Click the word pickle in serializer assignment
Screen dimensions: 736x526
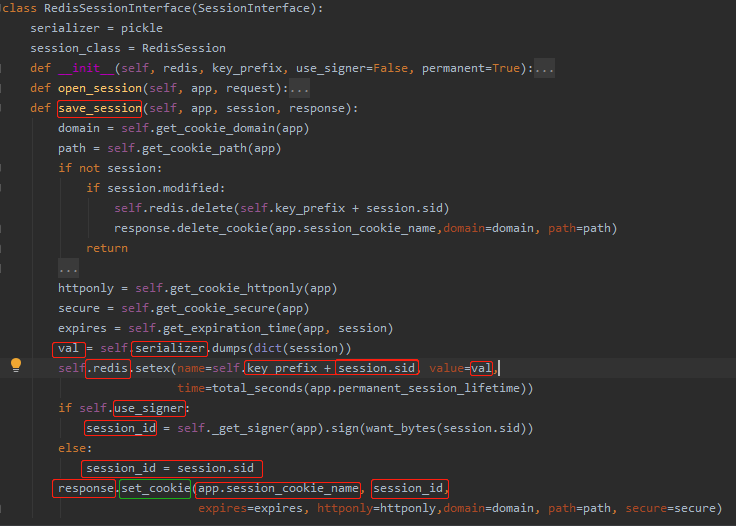pos(142,28)
